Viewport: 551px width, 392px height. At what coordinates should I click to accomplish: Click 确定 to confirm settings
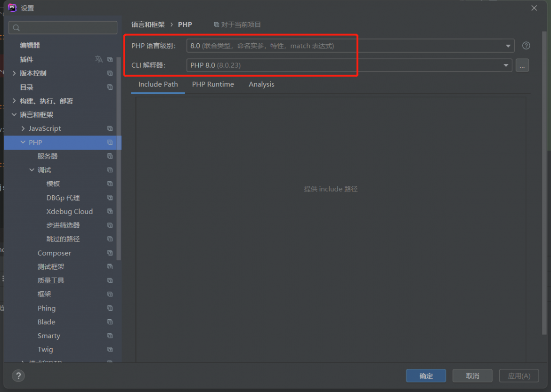click(426, 376)
